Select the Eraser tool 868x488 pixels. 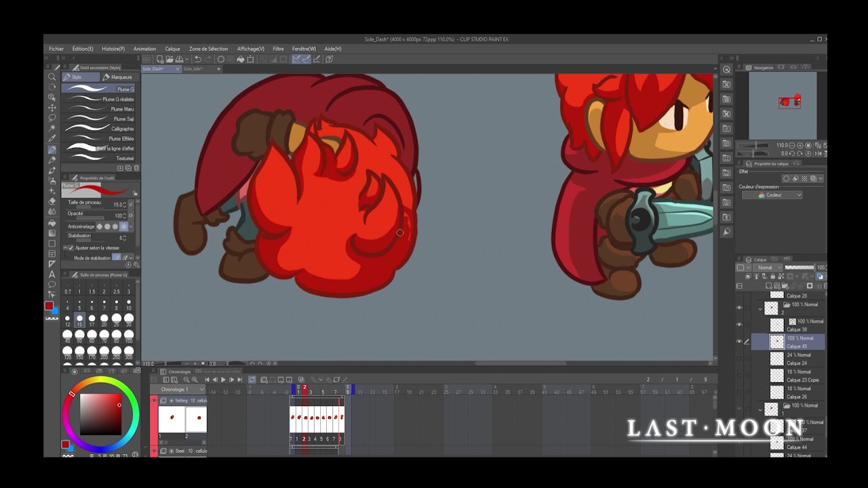[x=52, y=201]
